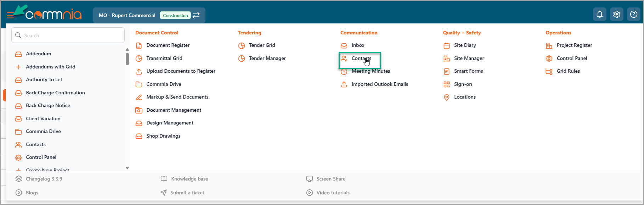The height and width of the screenshot is (205, 644).
Task: Open Grid Rules under Operations
Action: click(568, 71)
